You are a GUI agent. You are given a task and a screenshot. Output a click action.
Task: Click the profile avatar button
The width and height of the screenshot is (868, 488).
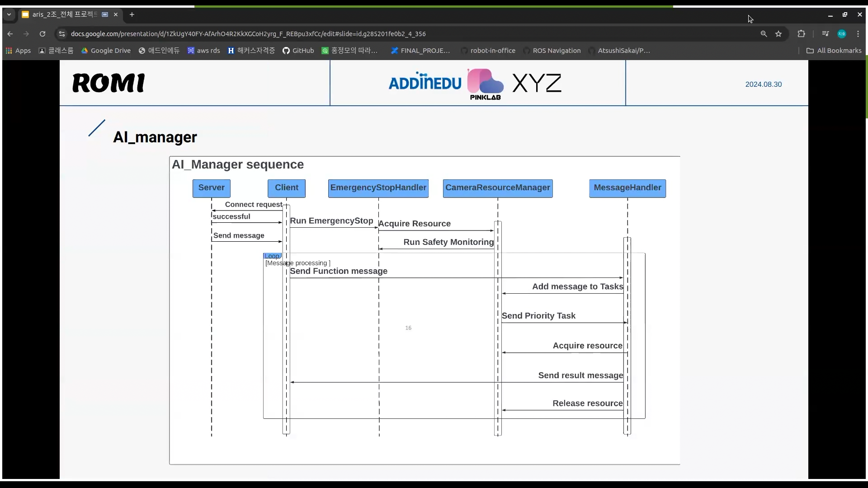[842, 34]
